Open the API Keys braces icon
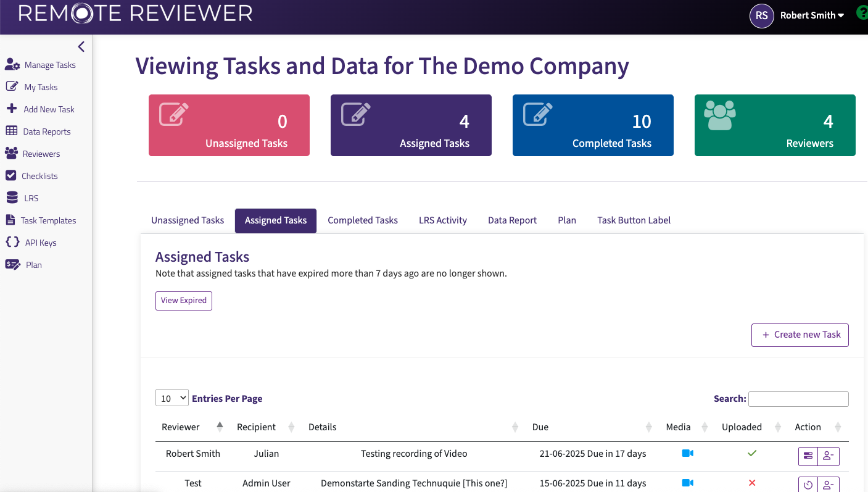This screenshot has width=868, height=492. tap(12, 243)
